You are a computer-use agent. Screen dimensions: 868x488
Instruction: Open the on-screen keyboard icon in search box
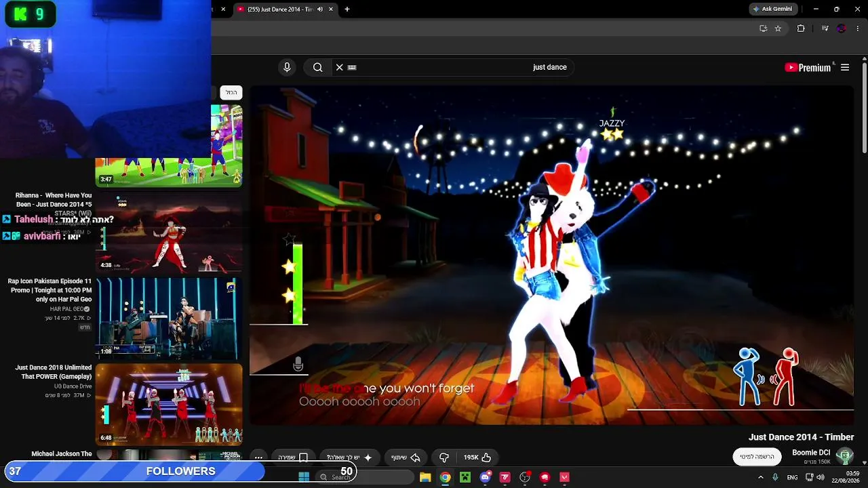[x=352, y=67]
